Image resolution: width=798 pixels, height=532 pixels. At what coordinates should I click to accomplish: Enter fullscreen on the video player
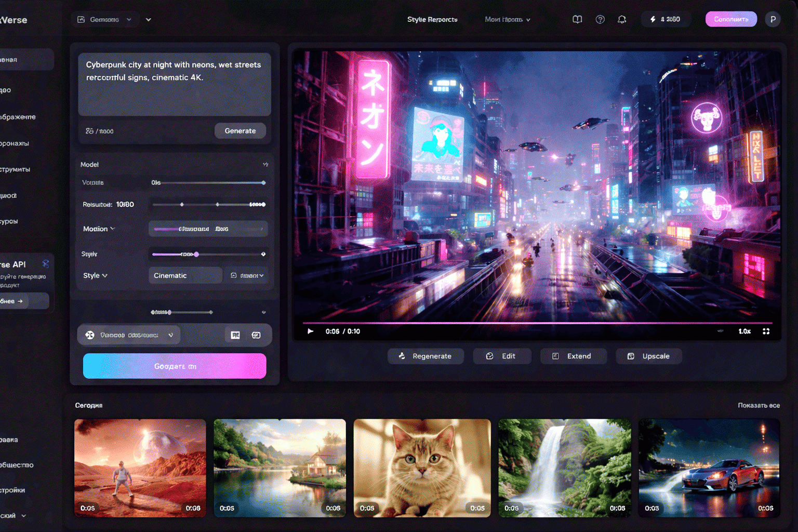(766, 331)
